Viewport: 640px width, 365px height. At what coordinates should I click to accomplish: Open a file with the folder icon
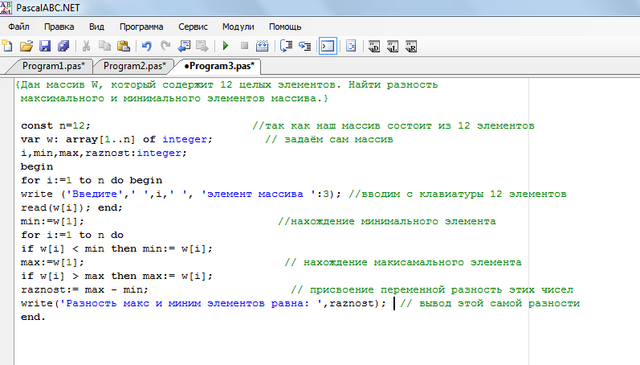[x=26, y=46]
